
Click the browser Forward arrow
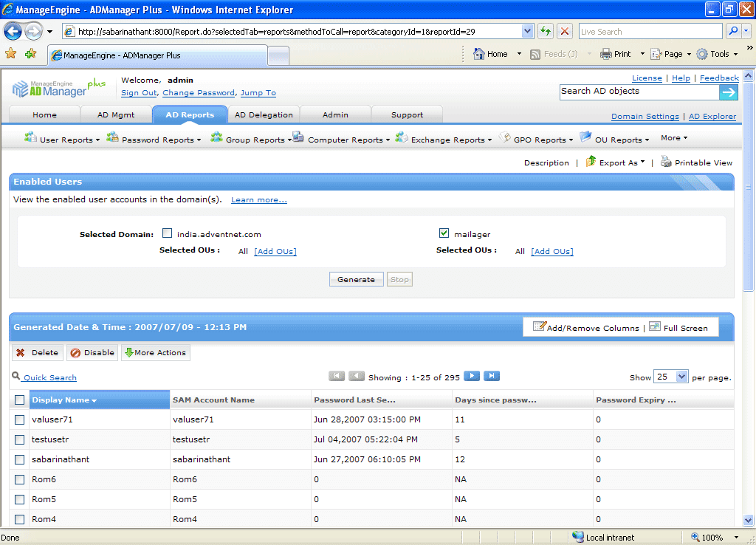33,32
